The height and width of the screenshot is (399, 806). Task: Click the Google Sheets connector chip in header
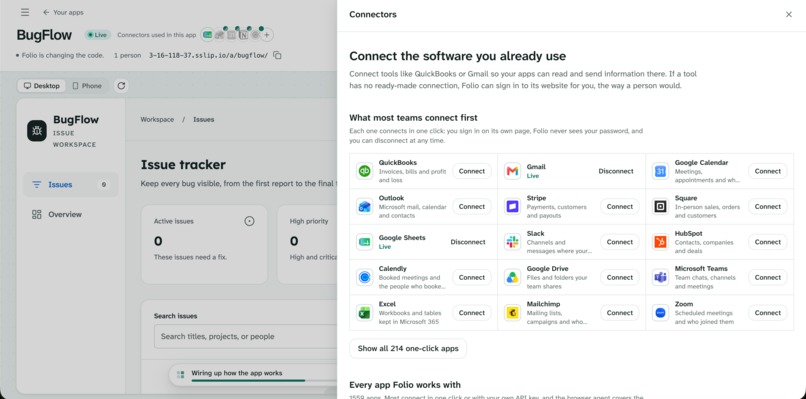207,35
